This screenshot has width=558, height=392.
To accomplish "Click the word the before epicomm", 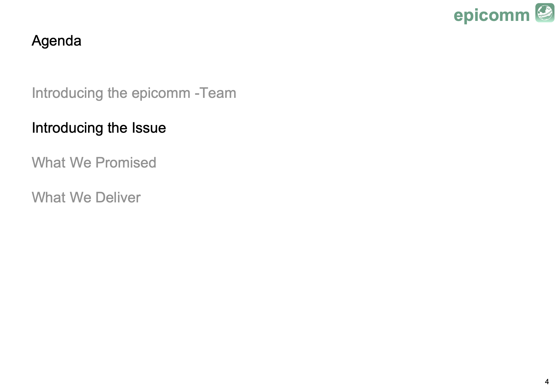I will pos(117,93).
